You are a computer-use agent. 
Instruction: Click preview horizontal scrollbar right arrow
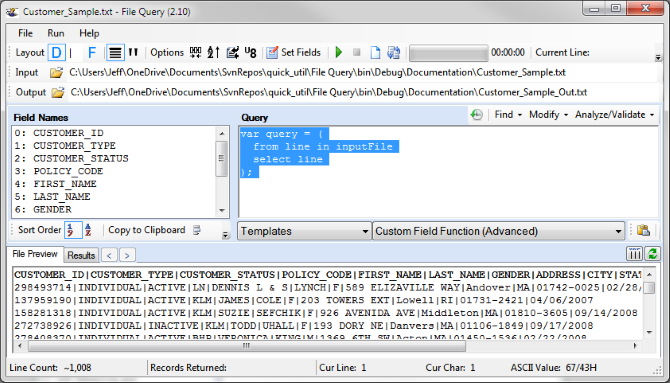click(635, 346)
